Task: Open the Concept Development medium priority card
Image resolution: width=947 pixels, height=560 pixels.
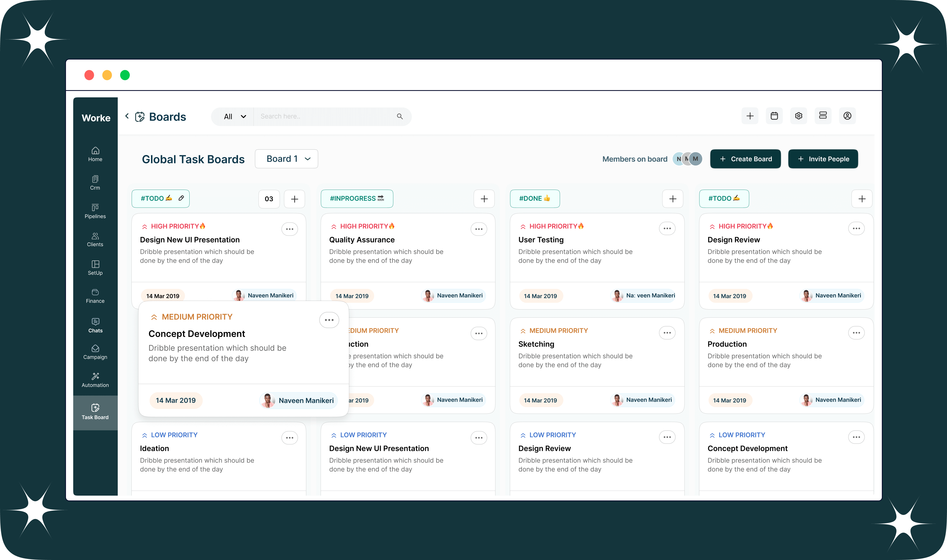Action: (x=243, y=359)
